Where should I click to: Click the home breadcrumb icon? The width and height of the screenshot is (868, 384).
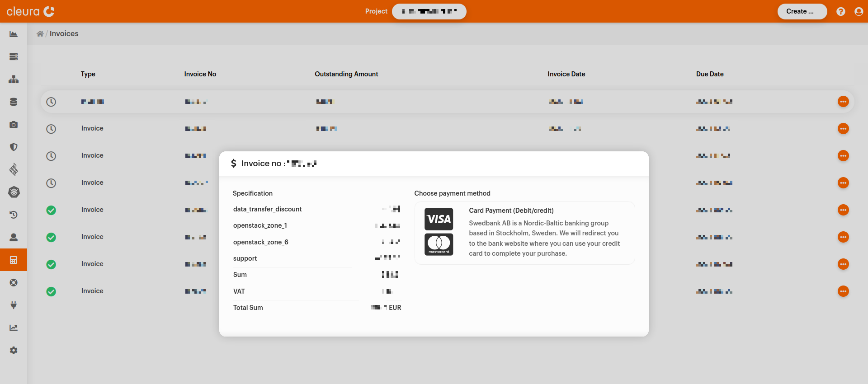pos(40,34)
